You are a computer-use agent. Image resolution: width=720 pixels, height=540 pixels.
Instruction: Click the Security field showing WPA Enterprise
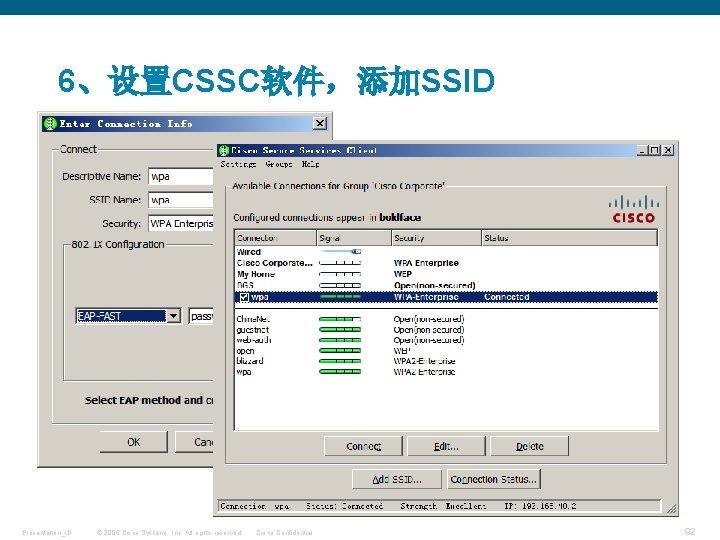(181, 224)
